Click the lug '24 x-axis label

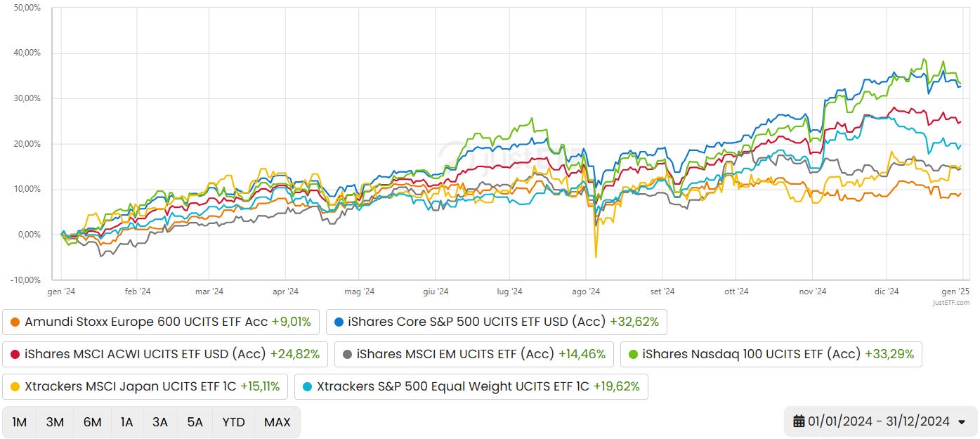tap(509, 291)
